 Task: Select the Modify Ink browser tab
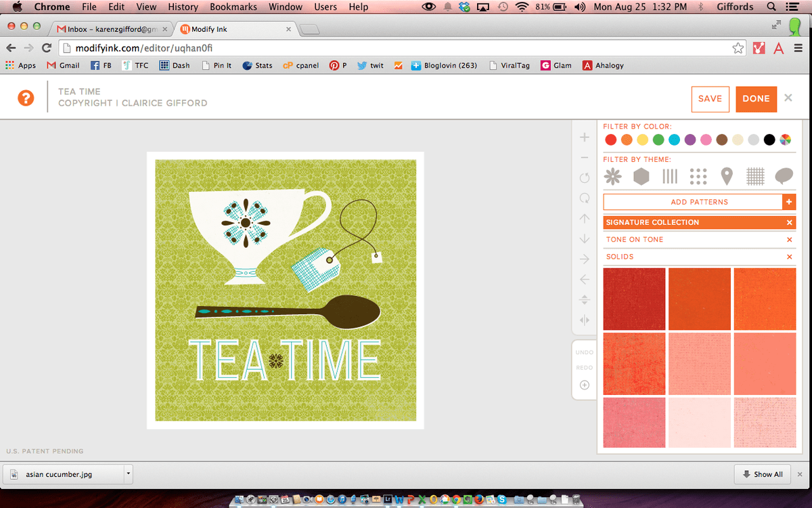(235, 29)
